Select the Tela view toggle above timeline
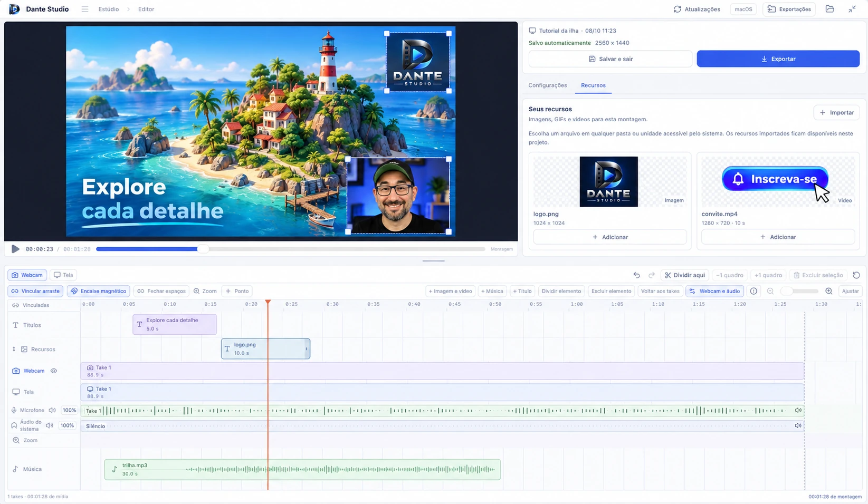Screen dimensions: 868x504 point(63,275)
